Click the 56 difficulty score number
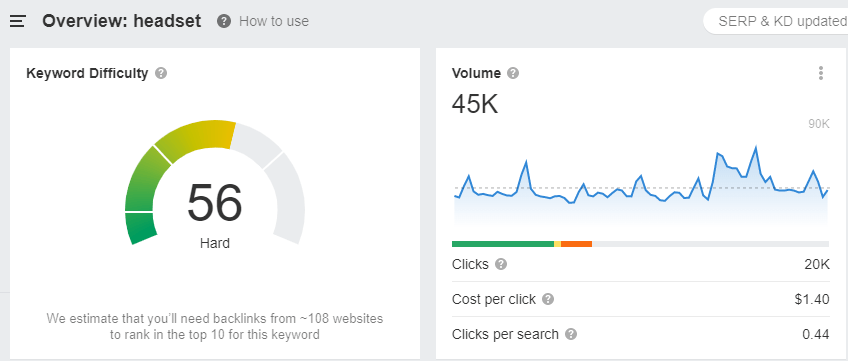 [x=215, y=203]
